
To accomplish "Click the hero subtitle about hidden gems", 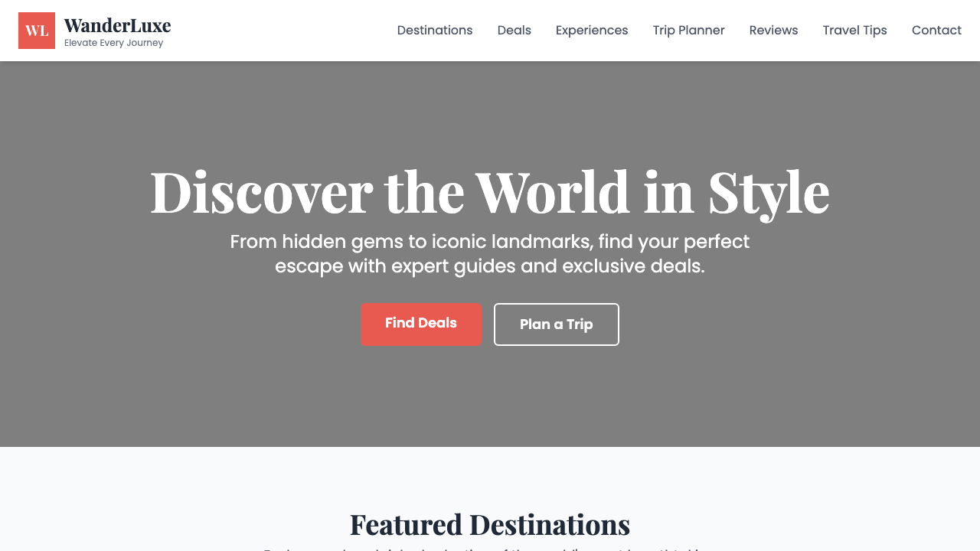I will (490, 254).
